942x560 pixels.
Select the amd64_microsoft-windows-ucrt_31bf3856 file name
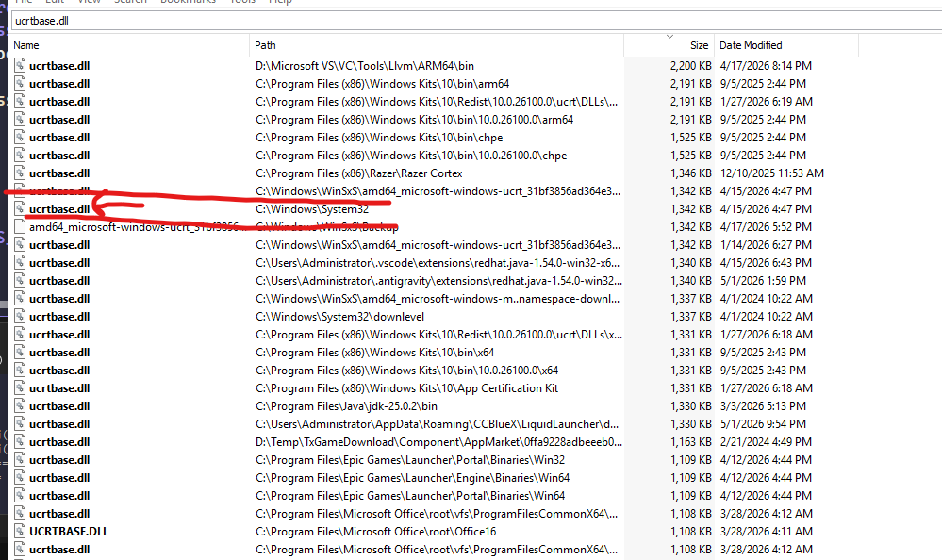coord(138,226)
